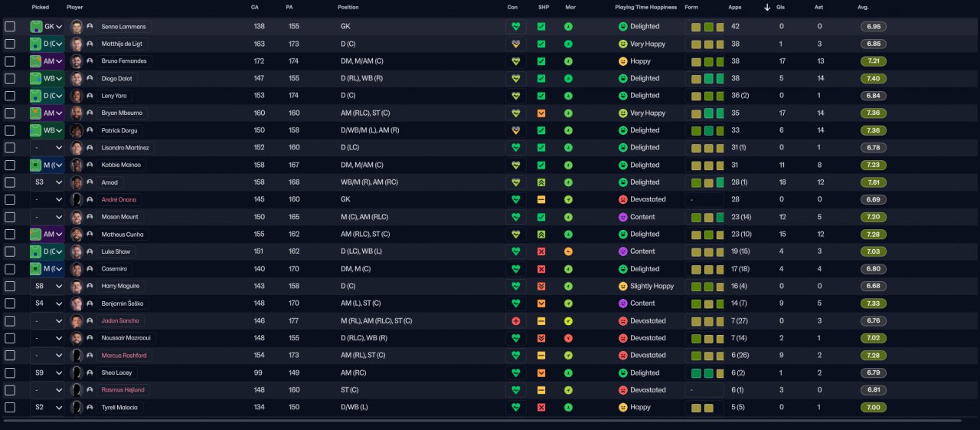The width and height of the screenshot is (980, 430).
Task: Click Harry Maguire's face thumbnail
Action: [x=77, y=286]
